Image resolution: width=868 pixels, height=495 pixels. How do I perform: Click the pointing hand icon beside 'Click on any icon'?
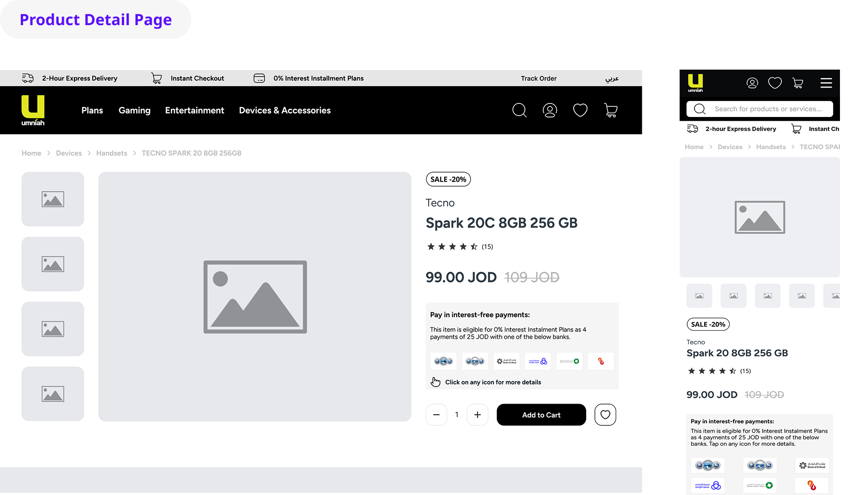pyautogui.click(x=435, y=382)
